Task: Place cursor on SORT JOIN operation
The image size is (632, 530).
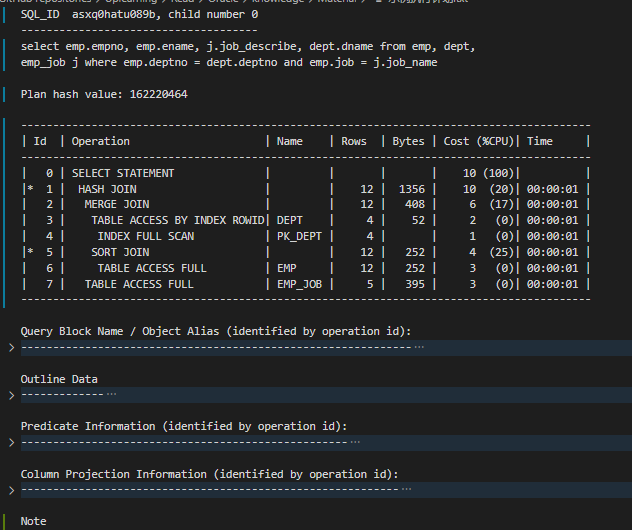Action: click(120, 252)
